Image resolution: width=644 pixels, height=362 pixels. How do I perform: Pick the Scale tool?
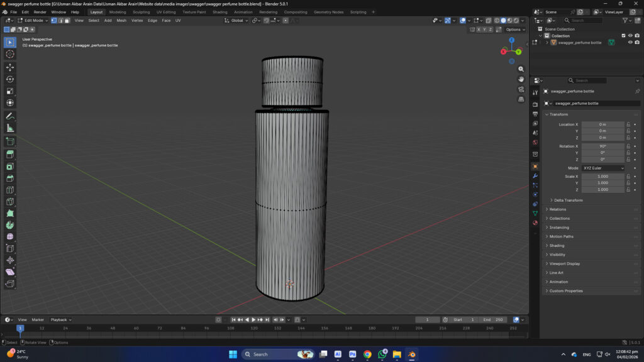(x=10, y=91)
